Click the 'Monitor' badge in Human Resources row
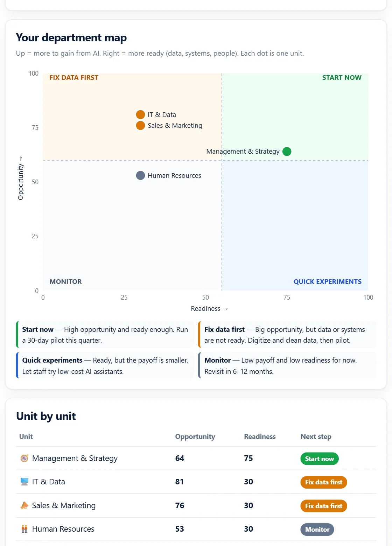The image size is (392, 546). [x=317, y=529]
